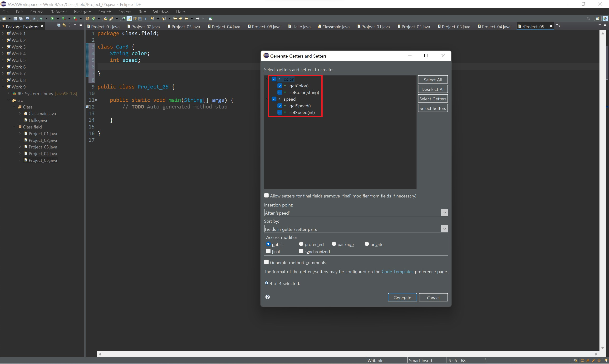Click the New Java Class toolbar icon
The height and width of the screenshot is (364, 609).
93,19
